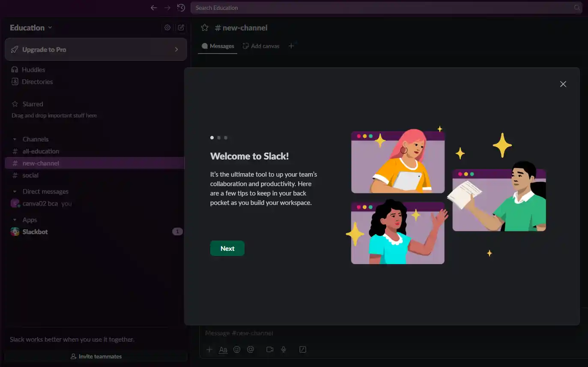The width and height of the screenshot is (588, 367).
Task: Open the history clock icon
Action: (181, 8)
